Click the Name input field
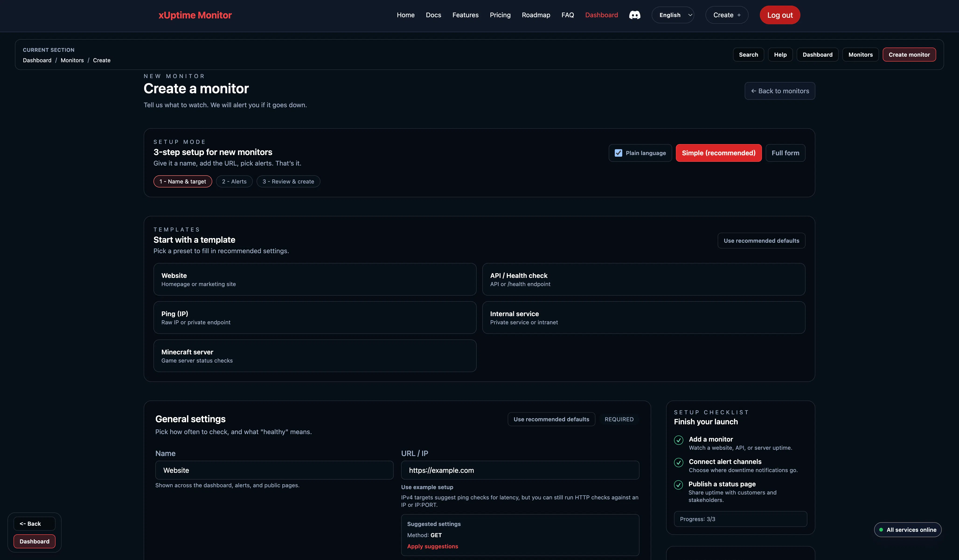Image resolution: width=959 pixels, height=560 pixels. click(274, 470)
